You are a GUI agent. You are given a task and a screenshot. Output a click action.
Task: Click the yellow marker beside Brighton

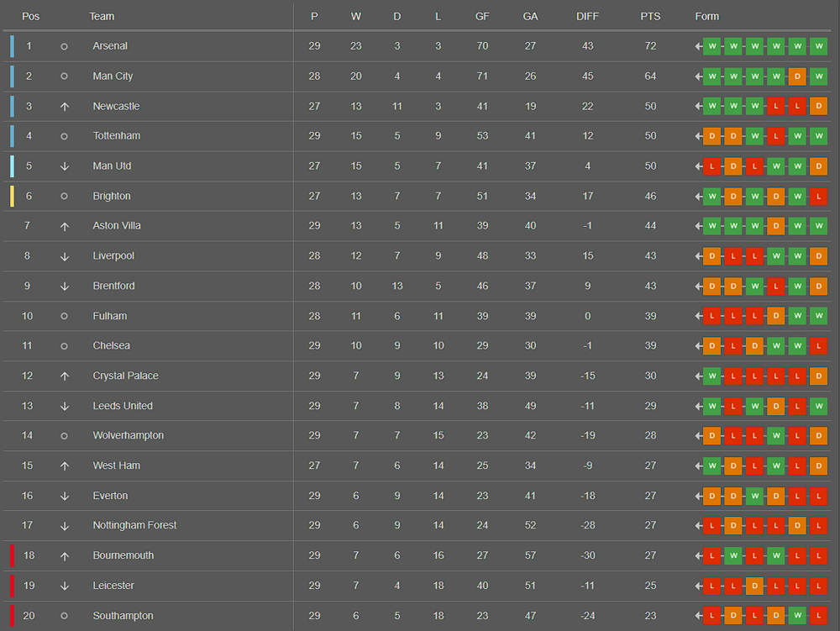[x=12, y=196]
